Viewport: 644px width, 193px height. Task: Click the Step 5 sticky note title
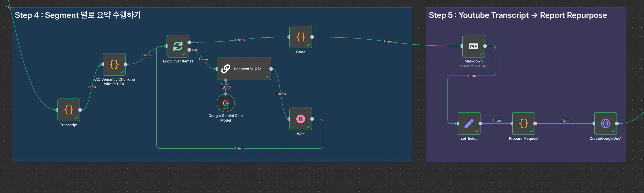[x=518, y=15]
